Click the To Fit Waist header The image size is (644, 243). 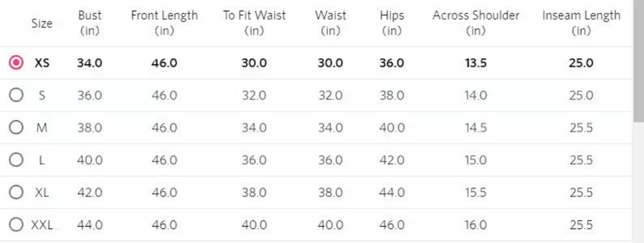click(254, 23)
